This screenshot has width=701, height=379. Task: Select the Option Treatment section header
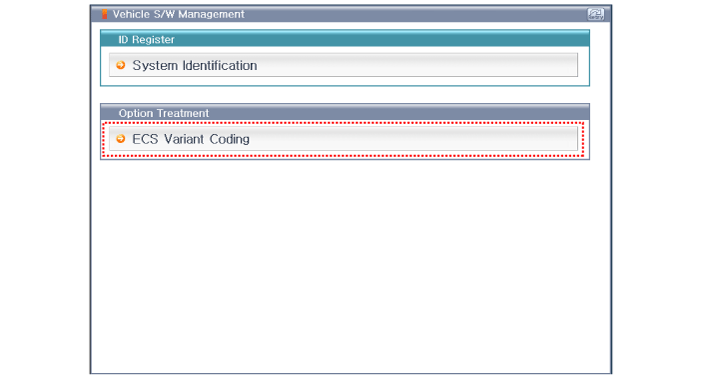(x=345, y=113)
